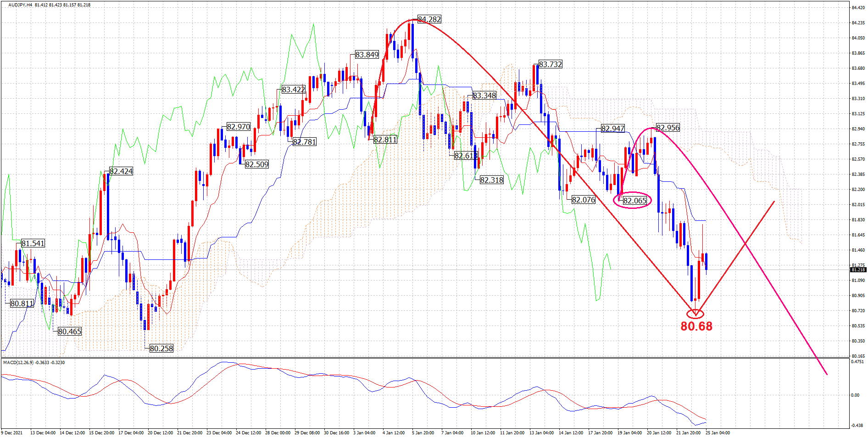The width and height of the screenshot is (868, 438).
Task: Click the MACD(12,26,9) indicator label
Action: click(19, 363)
